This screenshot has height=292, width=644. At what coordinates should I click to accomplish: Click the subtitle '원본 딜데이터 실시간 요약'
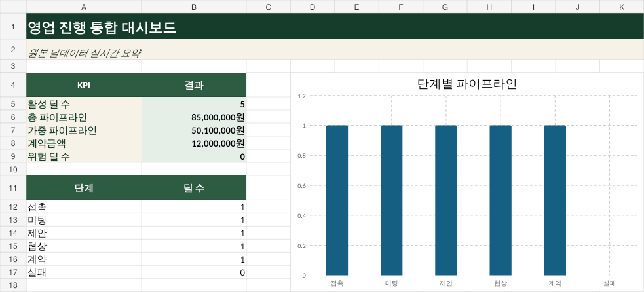tap(85, 53)
